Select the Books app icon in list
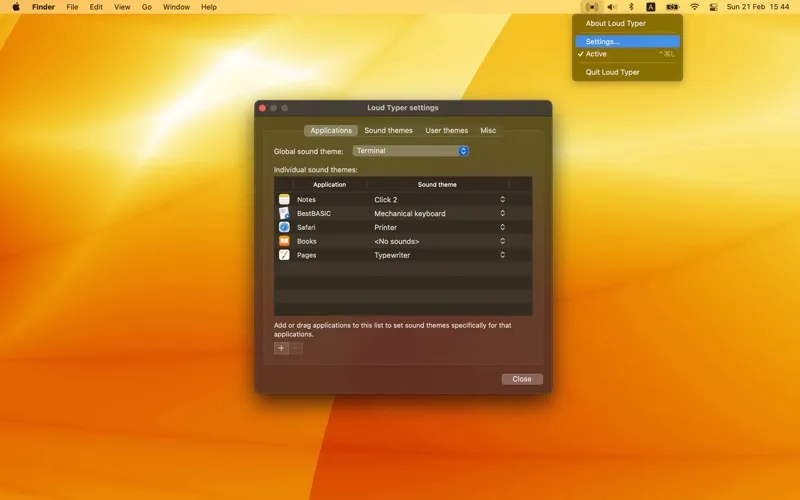 click(284, 241)
